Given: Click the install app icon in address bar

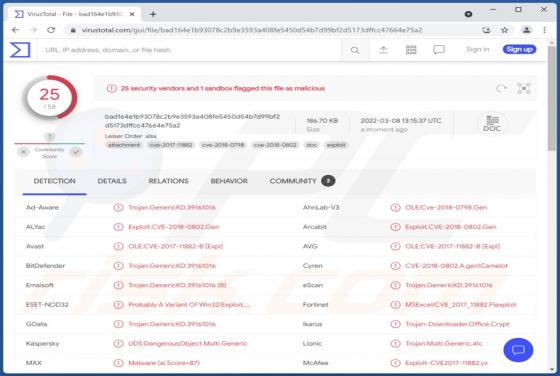Looking at the screenshot, I should click(x=486, y=30).
